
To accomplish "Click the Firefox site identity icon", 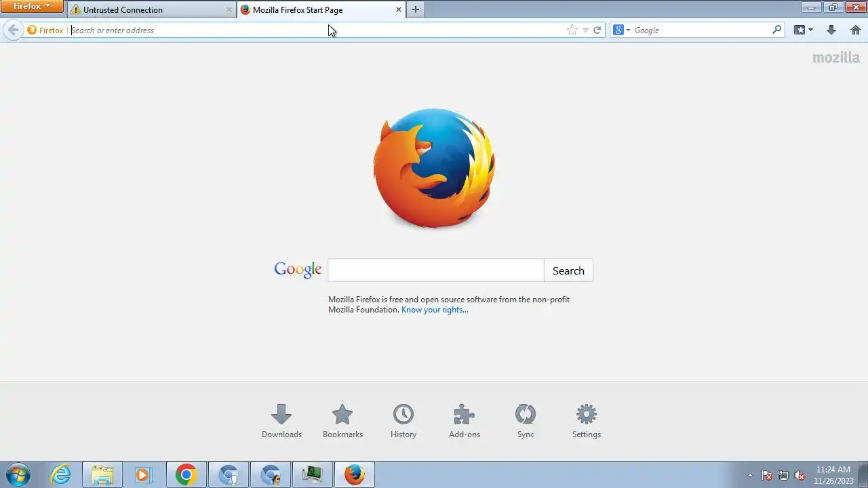I will click(x=45, y=30).
